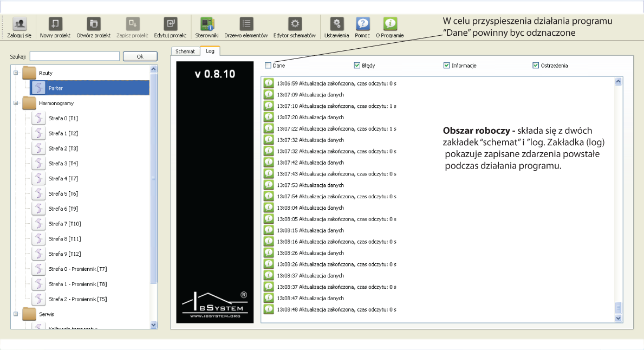Image resolution: width=644 pixels, height=350 pixels.
Task: Toggle the Informacje checkbox
Action: click(446, 66)
